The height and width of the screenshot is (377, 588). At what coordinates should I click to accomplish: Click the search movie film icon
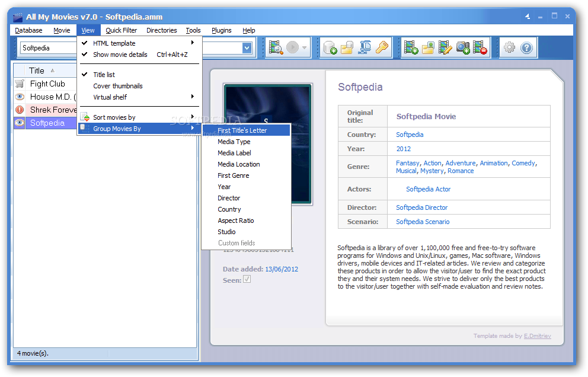[276, 47]
